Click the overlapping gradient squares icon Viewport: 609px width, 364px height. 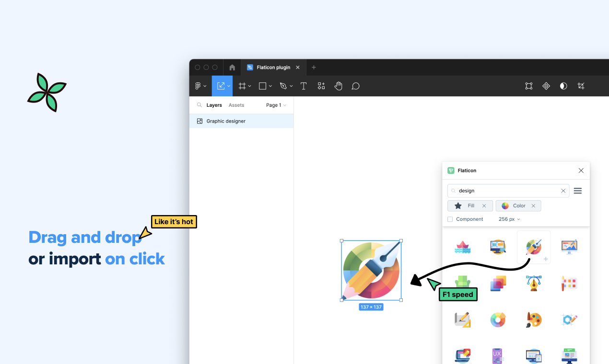[498, 283]
